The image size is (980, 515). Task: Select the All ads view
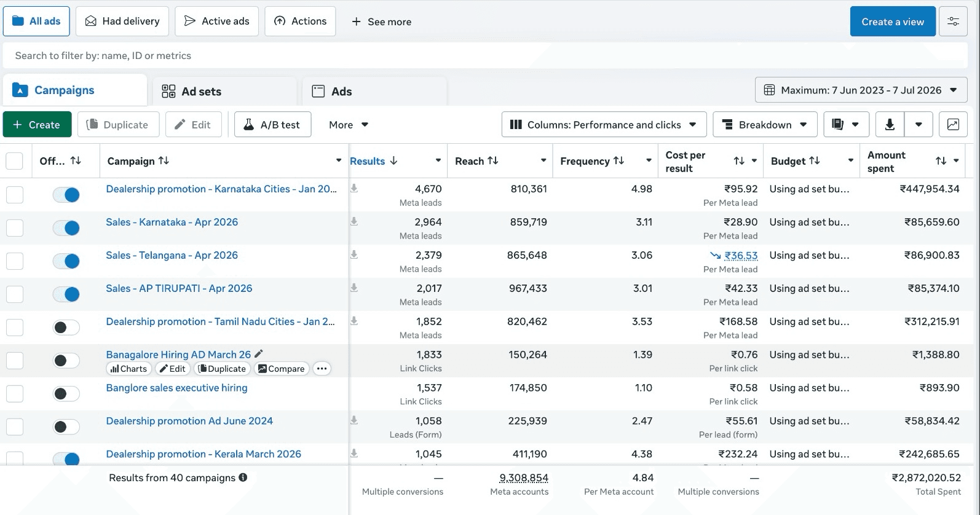(36, 22)
